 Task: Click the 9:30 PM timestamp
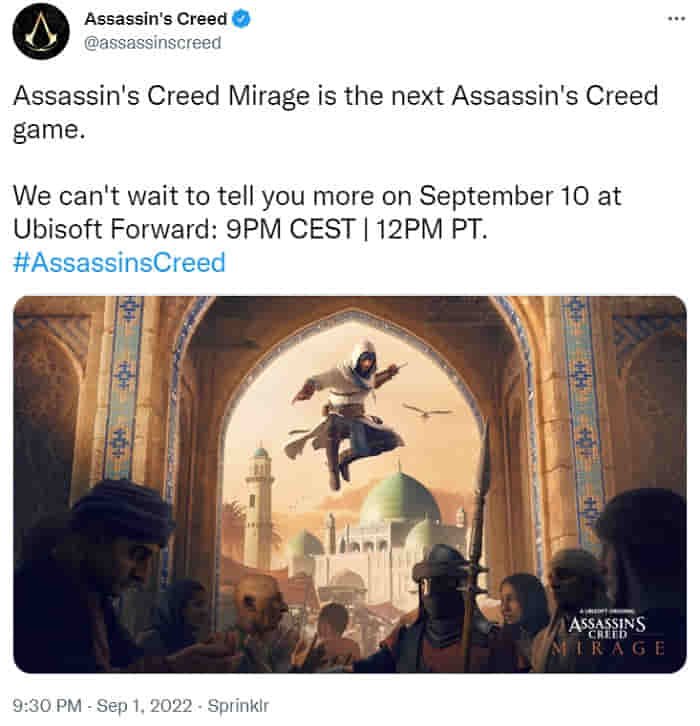click(x=47, y=706)
